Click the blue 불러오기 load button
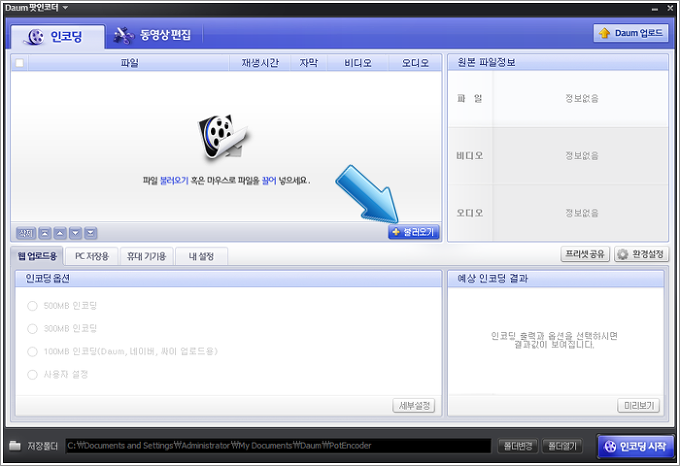Image resolution: width=680 pixels, height=466 pixels. point(414,232)
